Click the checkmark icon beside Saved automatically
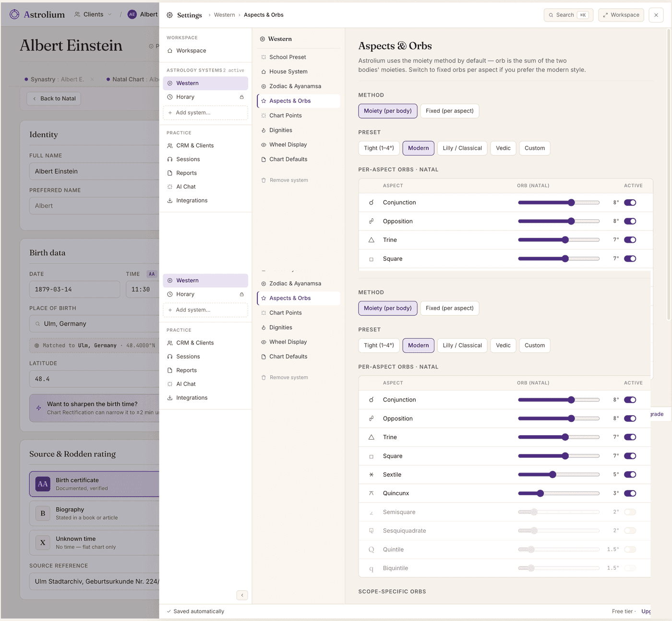This screenshot has height=621, width=672. [x=169, y=611]
